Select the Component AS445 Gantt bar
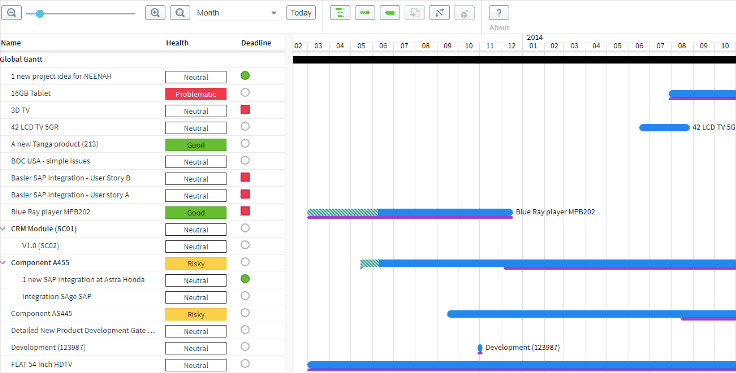The width and height of the screenshot is (736, 373). tap(591, 314)
